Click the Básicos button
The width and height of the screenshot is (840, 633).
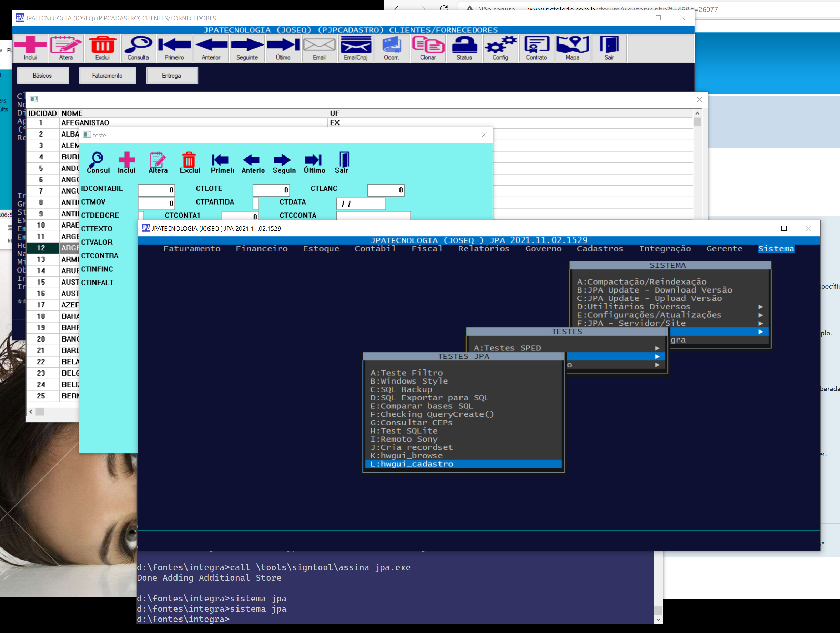pyautogui.click(x=42, y=76)
